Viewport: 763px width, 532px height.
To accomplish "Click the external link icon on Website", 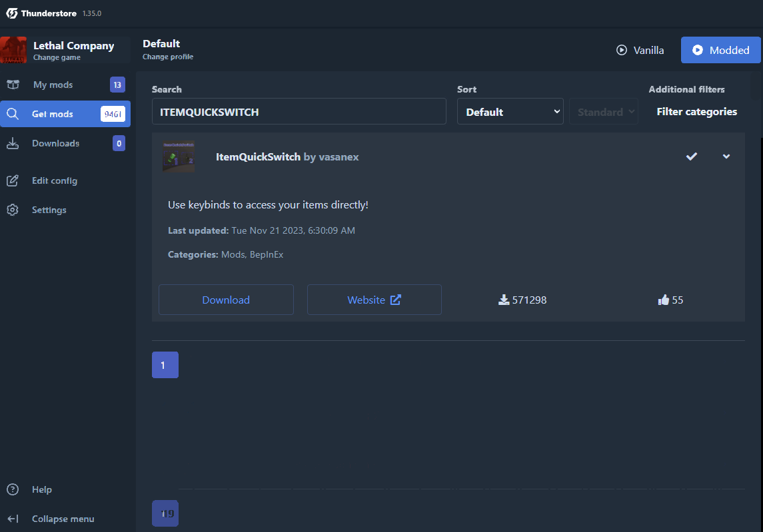I will pyautogui.click(x=396, y=300).
